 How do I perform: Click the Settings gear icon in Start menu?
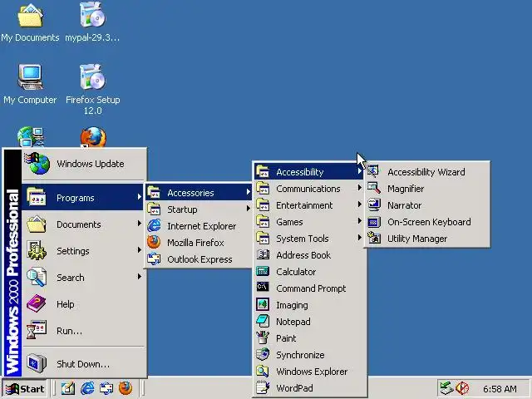point(37,250)
